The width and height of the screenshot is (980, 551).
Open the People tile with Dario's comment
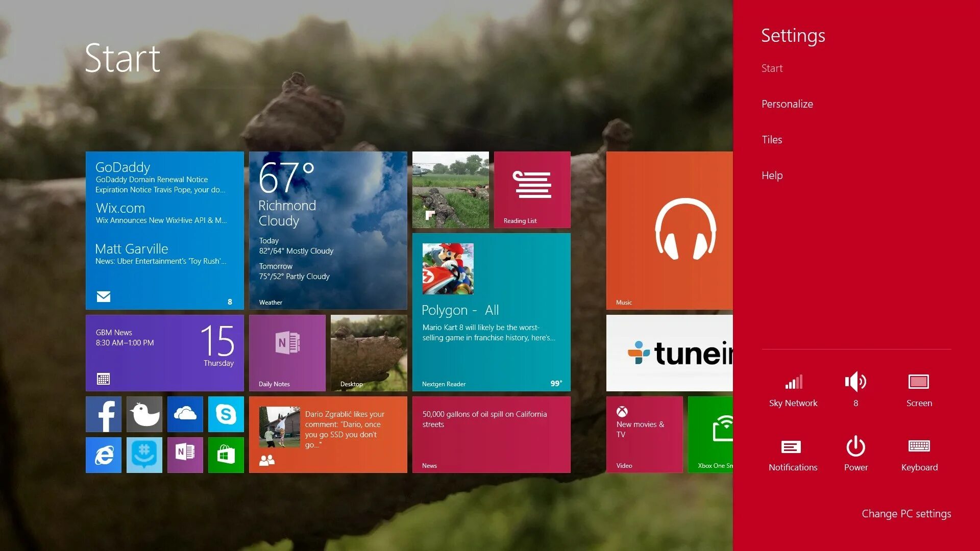coord(328,434)
